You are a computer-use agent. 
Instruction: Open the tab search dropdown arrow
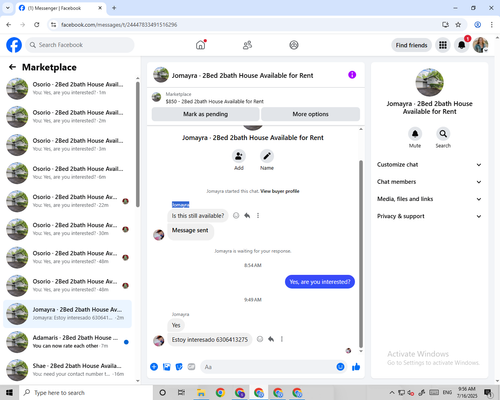[8, 8]
